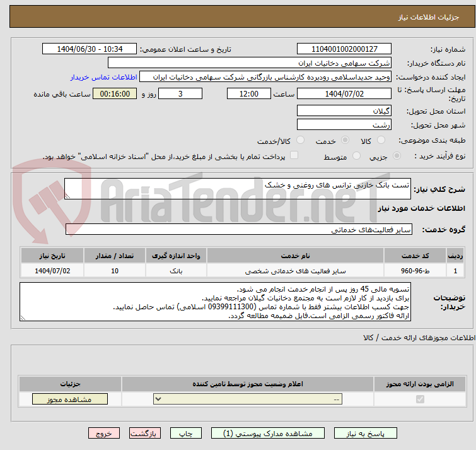Click the quantity cell 10
This screenshot has width=476, height=450.
pos(115,271)
